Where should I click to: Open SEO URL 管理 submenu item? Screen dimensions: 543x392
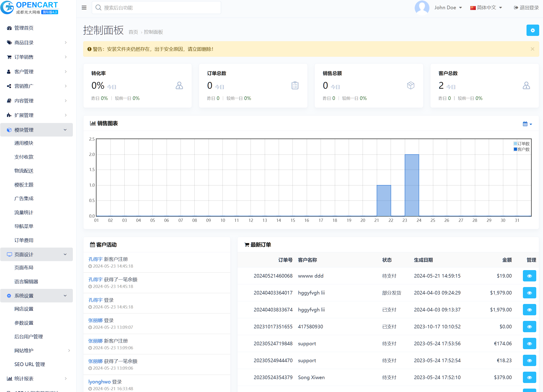30,364
